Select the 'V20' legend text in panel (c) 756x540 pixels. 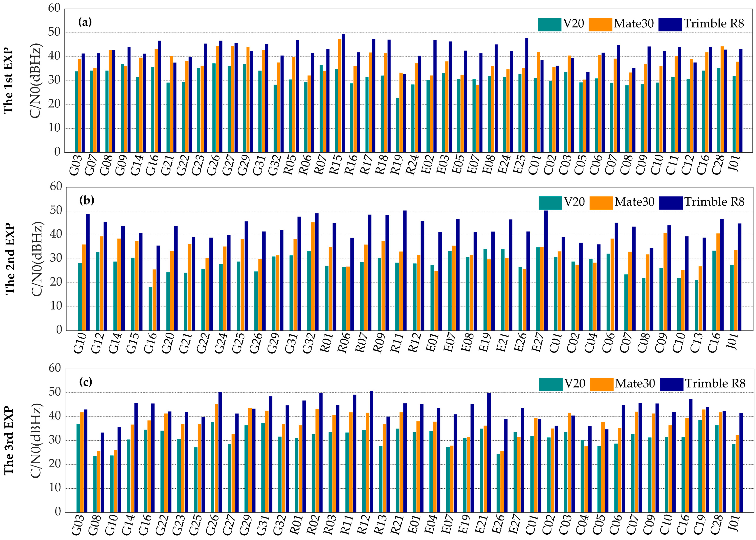tap(575, 383)
